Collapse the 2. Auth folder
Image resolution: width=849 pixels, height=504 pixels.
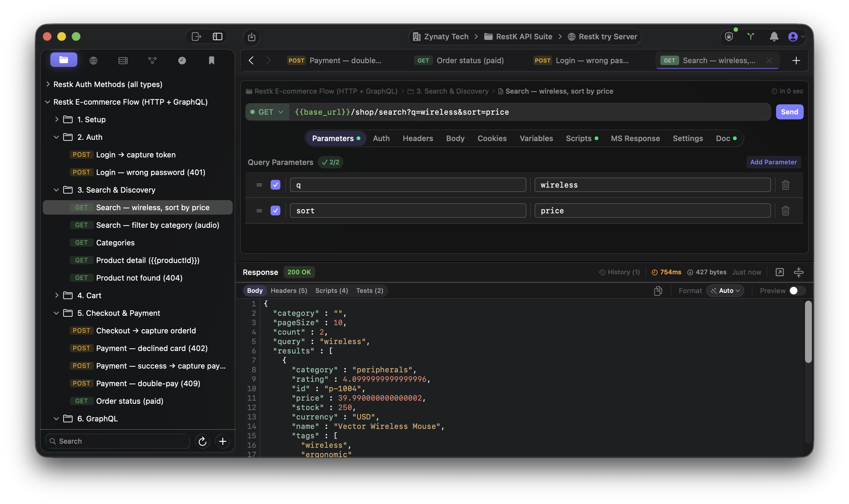[x=56, y=137]
